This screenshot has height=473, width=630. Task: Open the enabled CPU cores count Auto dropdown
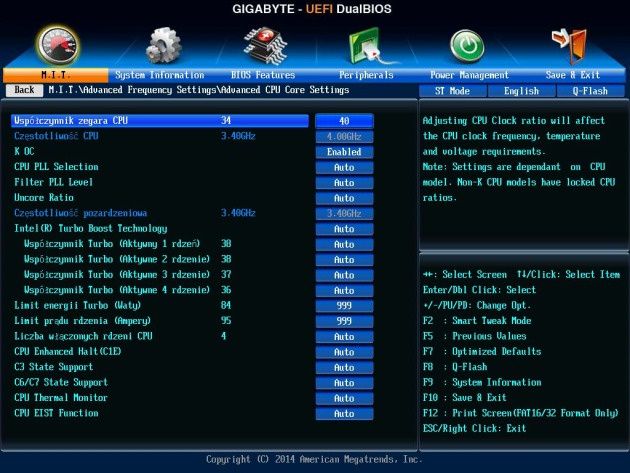[344, 337]
